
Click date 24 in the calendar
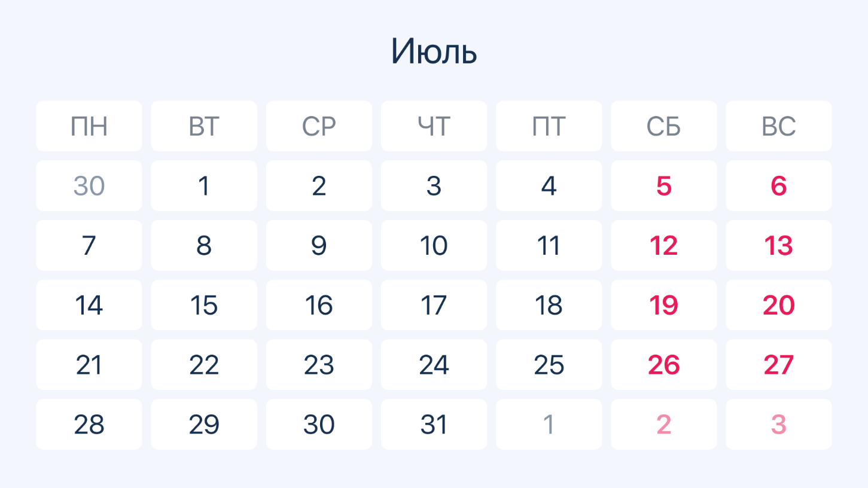[434, 365]
